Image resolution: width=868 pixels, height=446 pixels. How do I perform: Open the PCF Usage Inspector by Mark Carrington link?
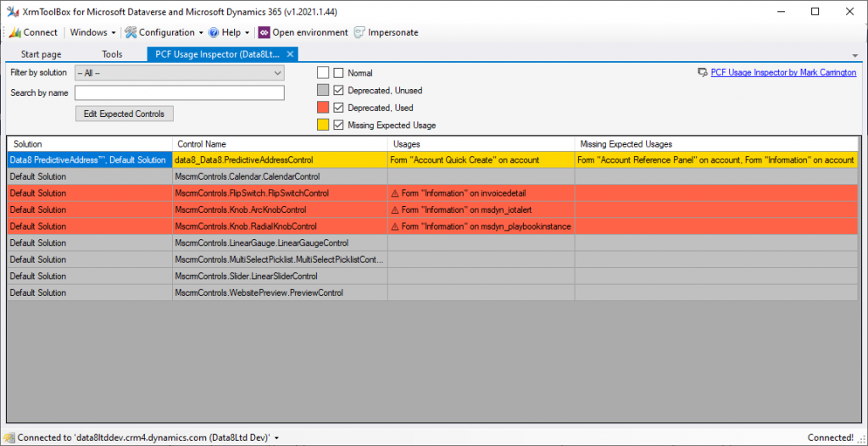coord(777,73)
